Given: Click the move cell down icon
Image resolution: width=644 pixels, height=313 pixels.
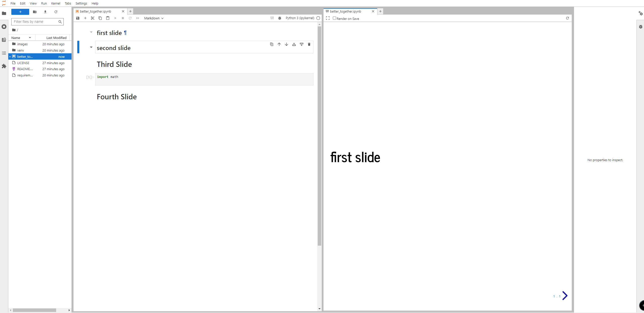Looking at the screenshot, I should (286, 44).
